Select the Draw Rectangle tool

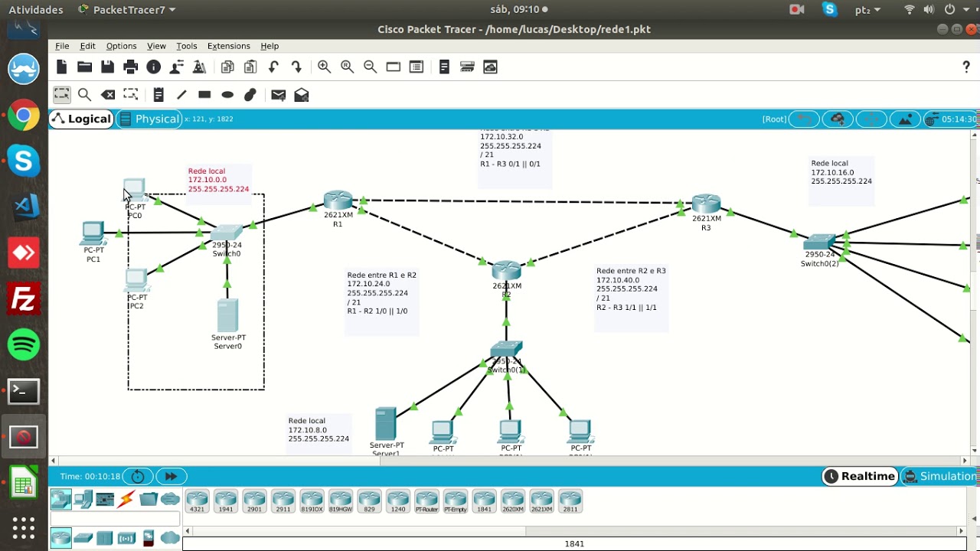[204, 95]
